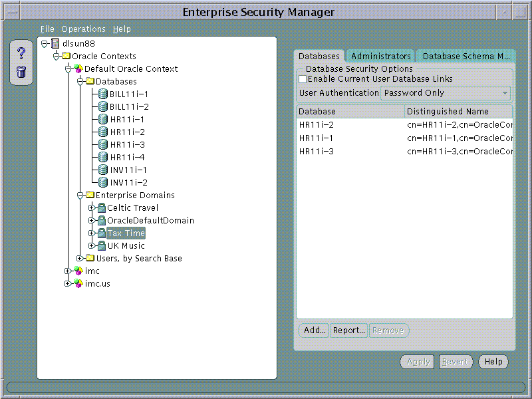Click the Default Oracle Context icon
Screen dimensions: 532x399
78,69
